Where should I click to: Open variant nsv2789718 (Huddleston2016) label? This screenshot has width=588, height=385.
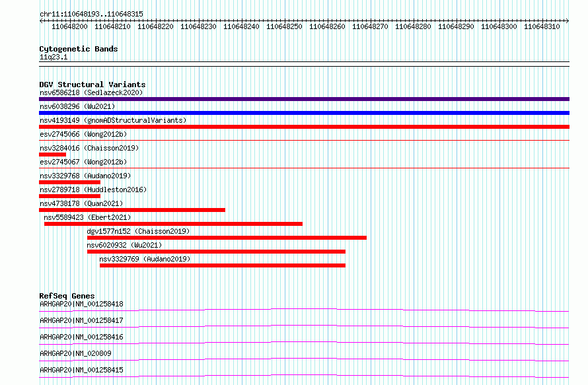(x=93, y=190)
